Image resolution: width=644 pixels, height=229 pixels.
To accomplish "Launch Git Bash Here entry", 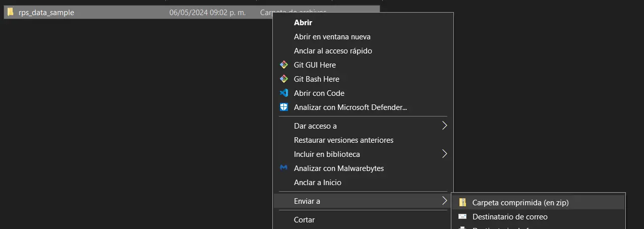I will (317, 79).
